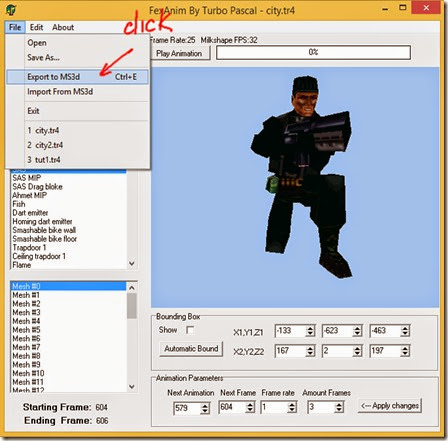Viewport: 448px width, 441px height.
Task: Select Mesh #5 in the mesh list
Action: [x=68, y=330]
